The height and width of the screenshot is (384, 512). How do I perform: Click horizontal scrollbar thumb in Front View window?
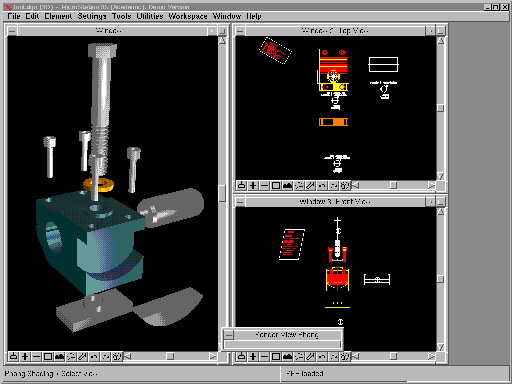(393, 356)
